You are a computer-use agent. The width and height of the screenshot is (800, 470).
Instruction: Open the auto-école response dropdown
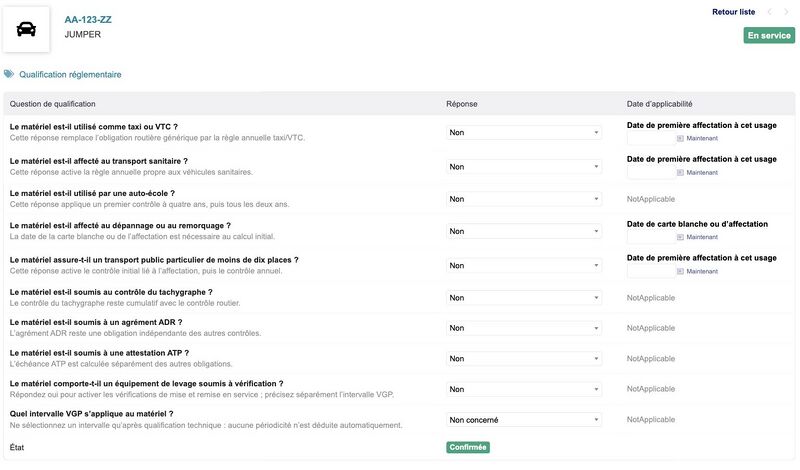pos(523,199)
